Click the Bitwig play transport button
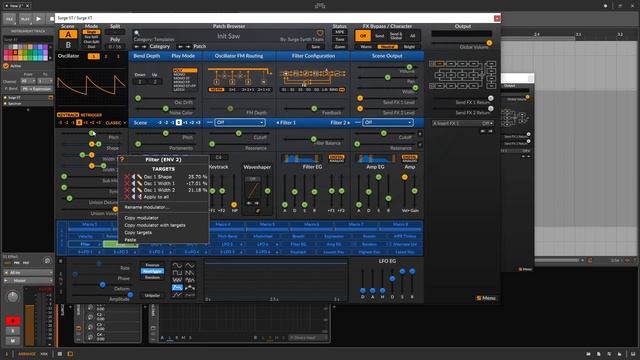Viewport: 640px width, 360px height. tap(38, 19)
